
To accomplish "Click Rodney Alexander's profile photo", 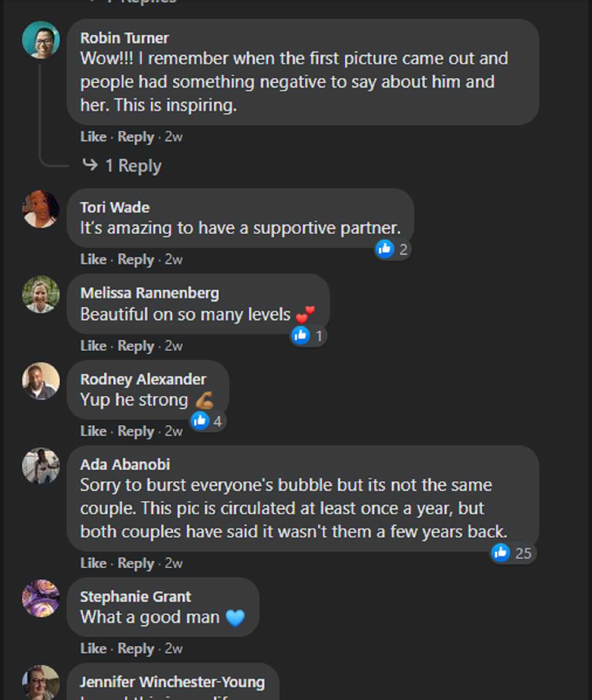I will [x=41, y=380].
